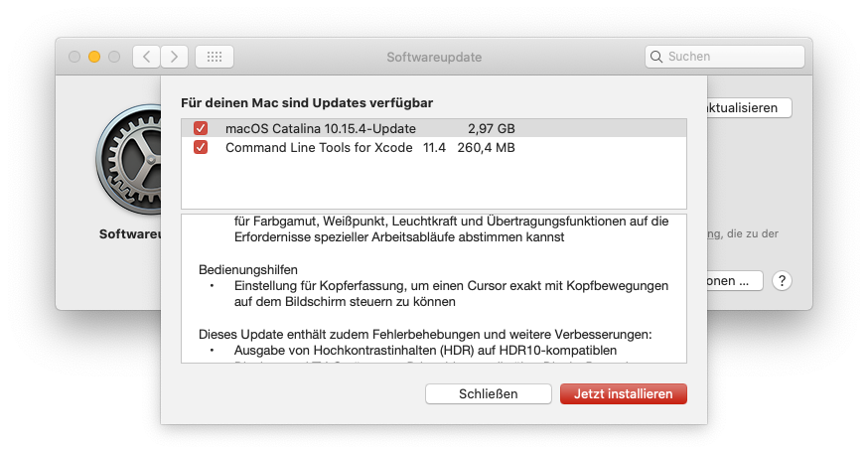
Task: Click the Suchen search field
Action: [x=725, y=57]
